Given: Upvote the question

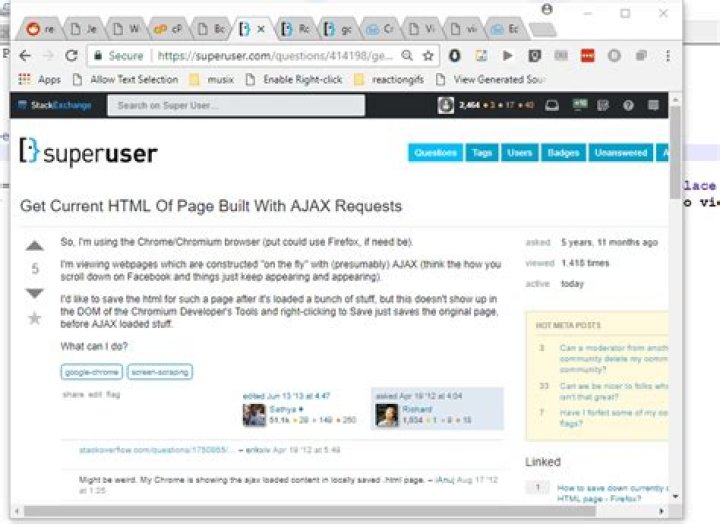Looking at the screenshot, I should 35,246.
